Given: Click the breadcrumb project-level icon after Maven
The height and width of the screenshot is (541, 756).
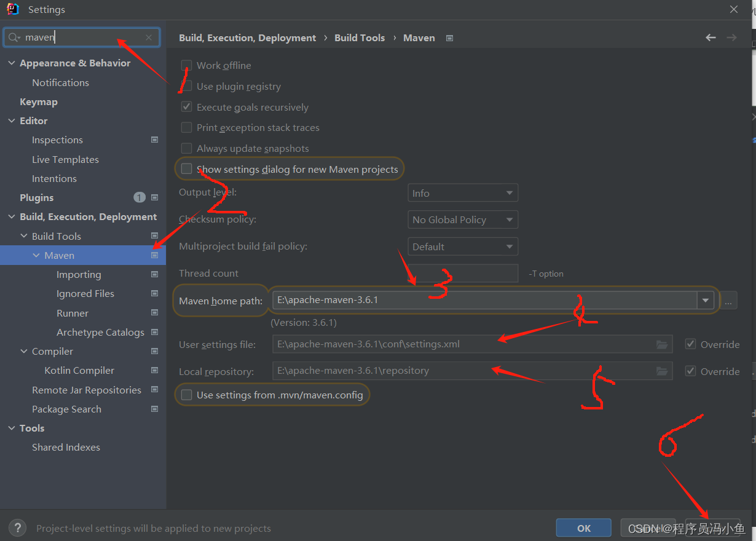Looking at the screenshot, I should coord(449,38).
